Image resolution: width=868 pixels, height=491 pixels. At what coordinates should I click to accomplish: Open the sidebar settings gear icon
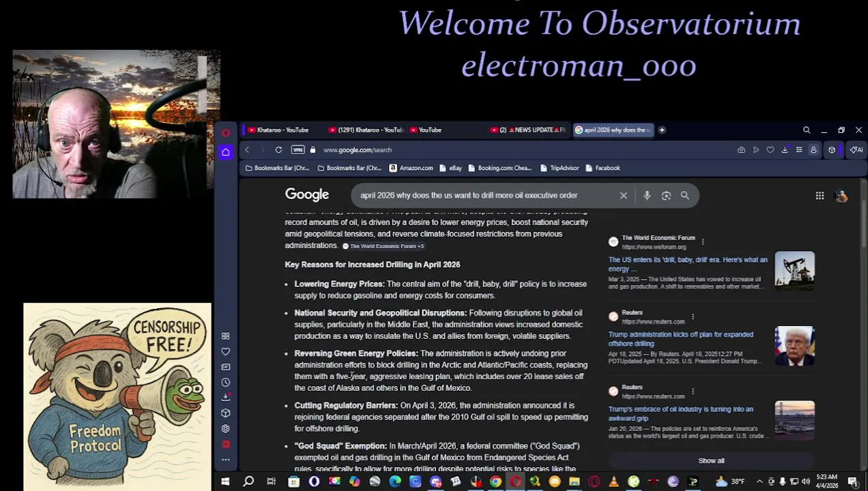226,429
